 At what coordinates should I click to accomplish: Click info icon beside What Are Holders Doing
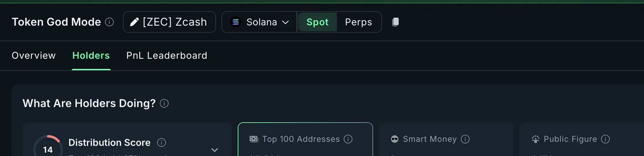pyautogui.click(x=164, y=103)
